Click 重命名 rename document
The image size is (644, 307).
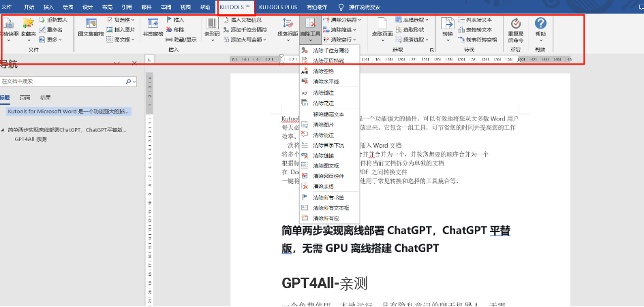pos(51,29)
